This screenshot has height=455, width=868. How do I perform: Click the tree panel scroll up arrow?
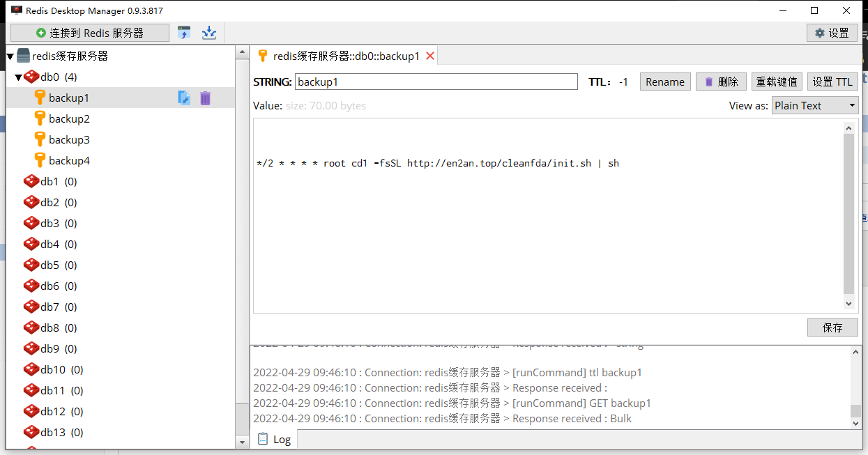(x=243, y=52)
